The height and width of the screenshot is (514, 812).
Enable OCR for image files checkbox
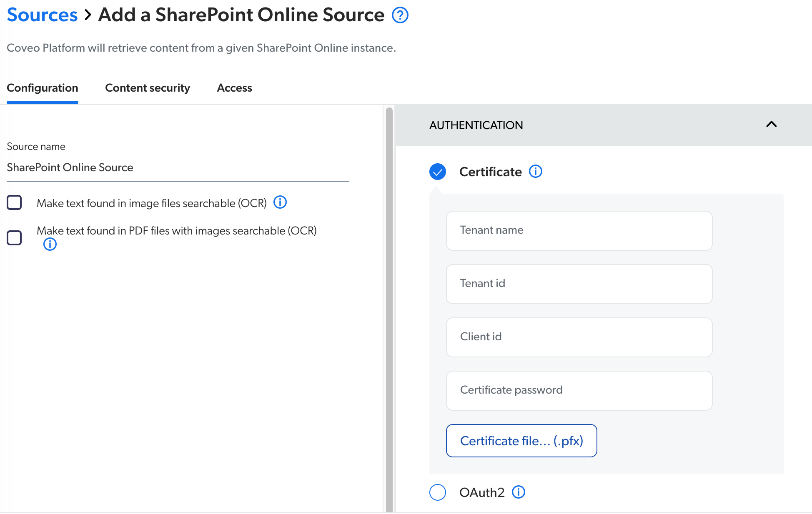(15, 202)
